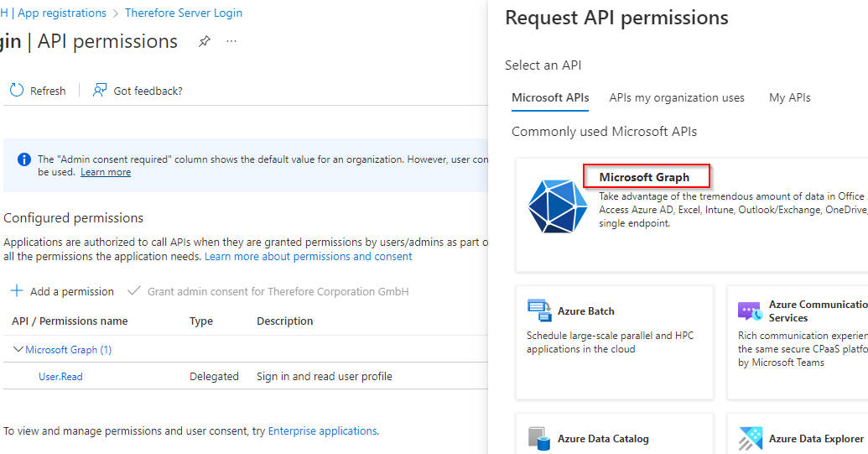
Task: Click 'Sign in and read user profile' description
Action: pyautogui.click(x=324, y=377)
